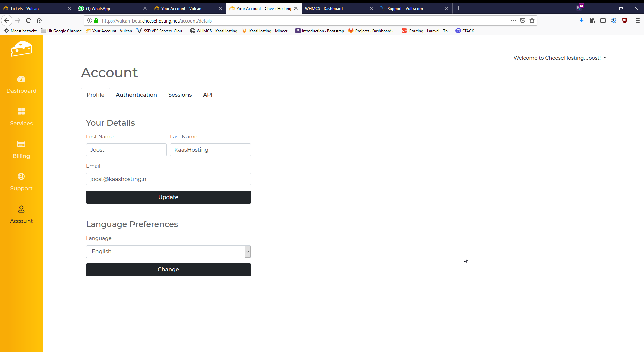
Task: Open the API tab
Action: pos(207,95)
